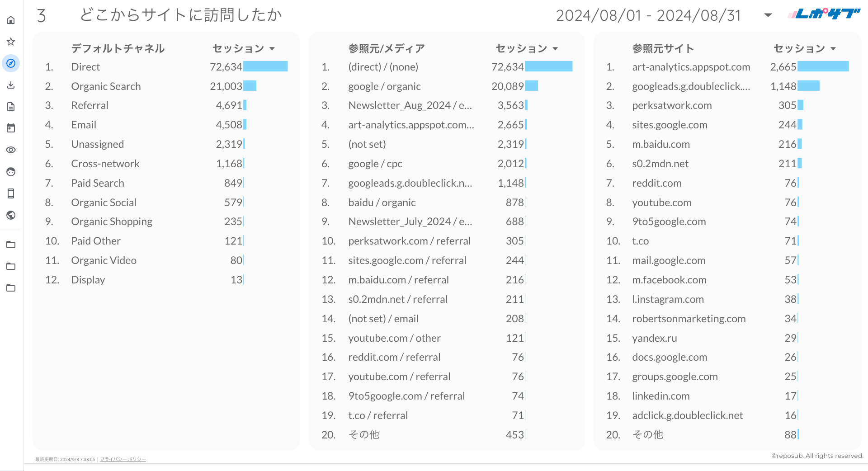The image size is (868, 471).
Task: Click the デフォルトチャネル column header
Action: [118, 48]
